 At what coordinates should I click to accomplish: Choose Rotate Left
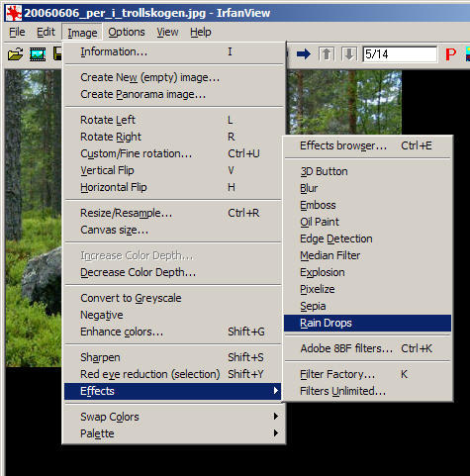point(174,120)
